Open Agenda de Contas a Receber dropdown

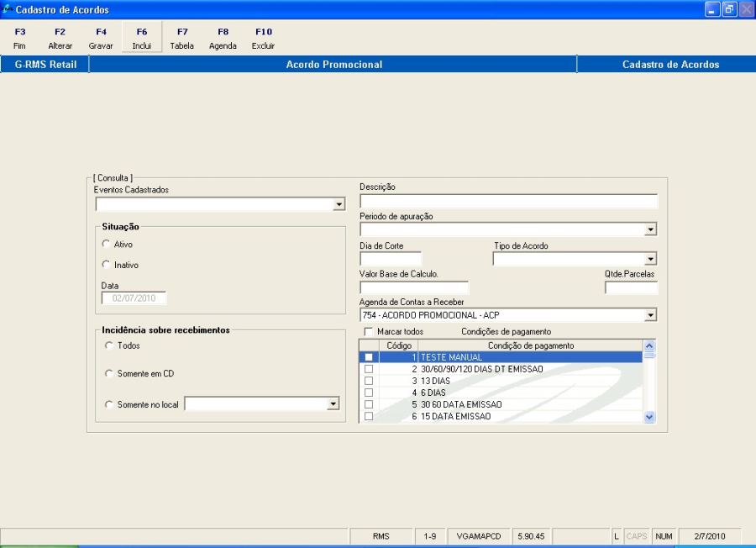650,315
